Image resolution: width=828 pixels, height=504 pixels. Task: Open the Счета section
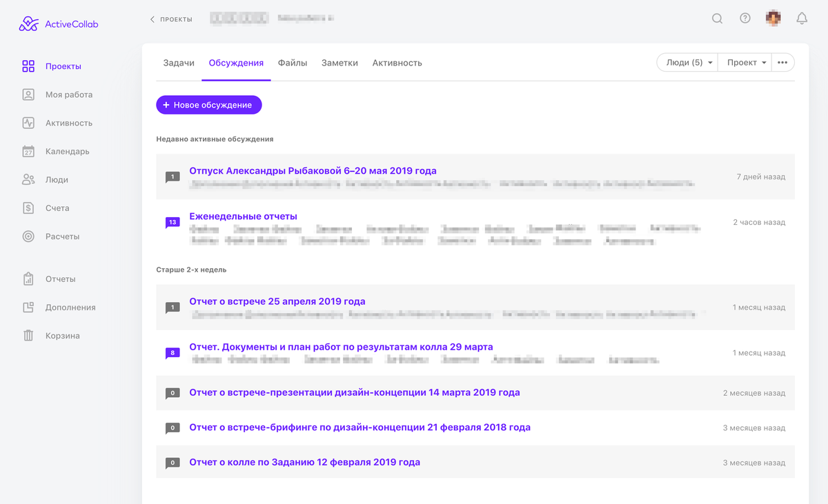coord(46,208)
